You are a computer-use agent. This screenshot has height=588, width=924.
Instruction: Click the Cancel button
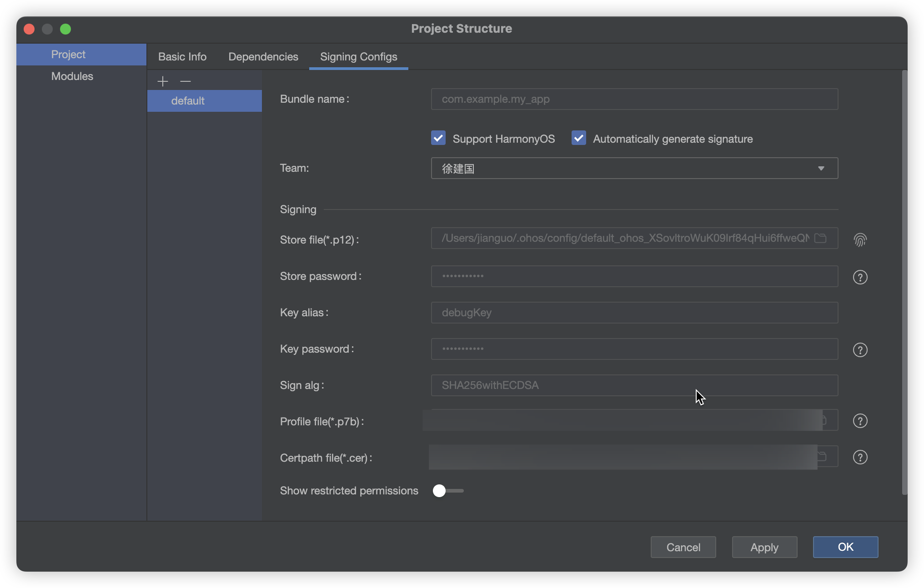(x=683, y=547)
